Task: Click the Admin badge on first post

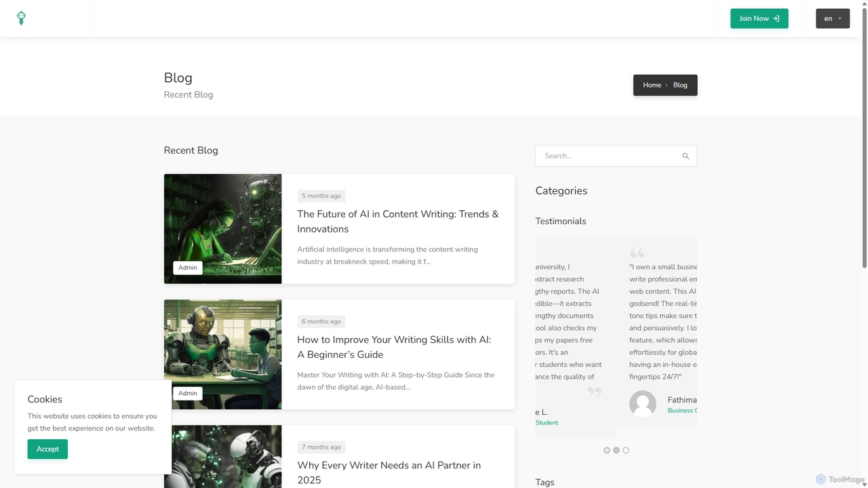Action: (x=188, y=268)
